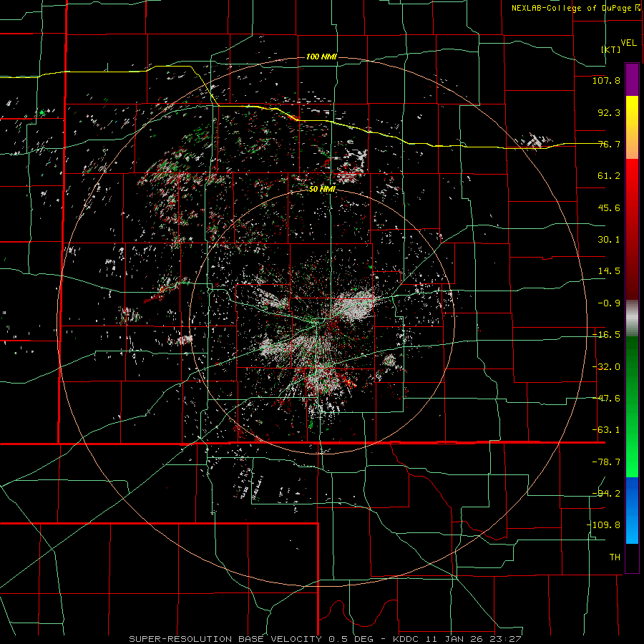This screenshot has height=644, width=644.
Task: Click the -78.7 velocity scale label
Action: coord(606,462)
